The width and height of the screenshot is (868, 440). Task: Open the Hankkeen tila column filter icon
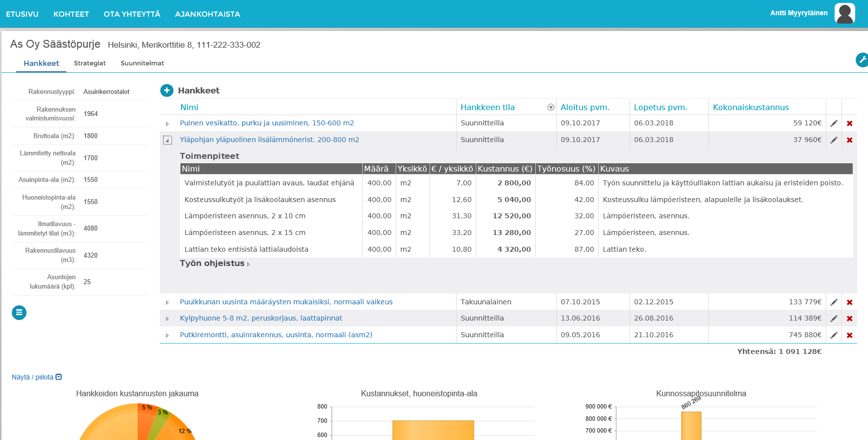[x=551, y=107]
